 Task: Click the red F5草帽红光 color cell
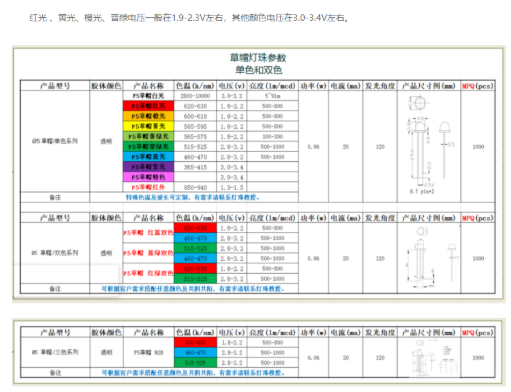(x=148, y=106)
